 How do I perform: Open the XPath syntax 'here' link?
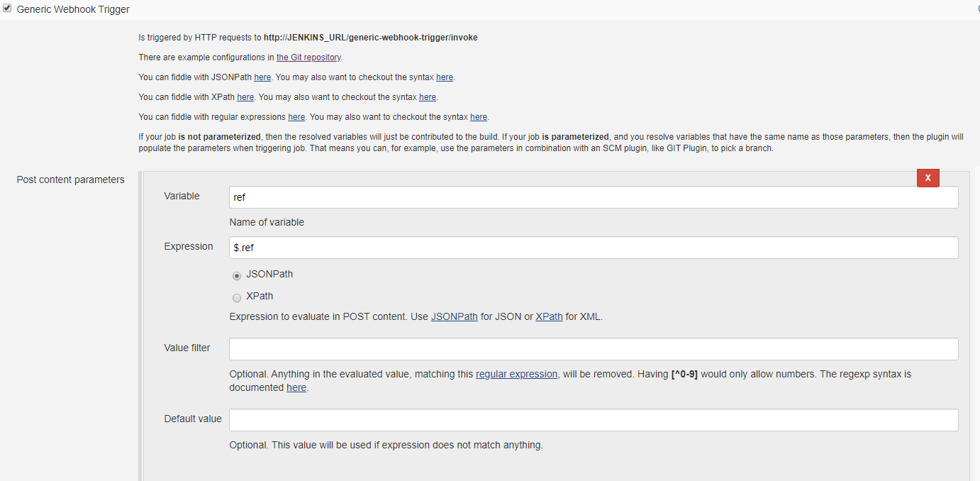(x=428, y=97)
